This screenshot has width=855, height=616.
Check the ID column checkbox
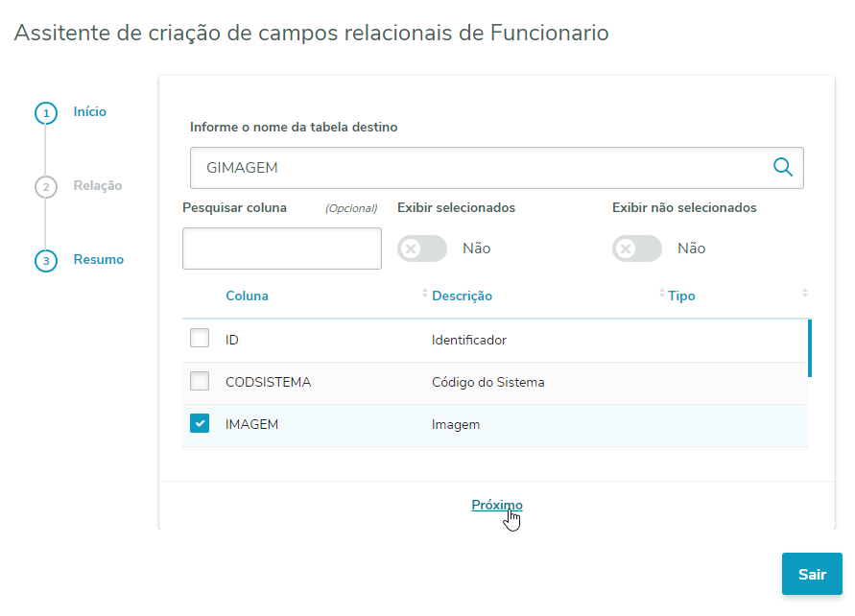[x=200, y=339]
